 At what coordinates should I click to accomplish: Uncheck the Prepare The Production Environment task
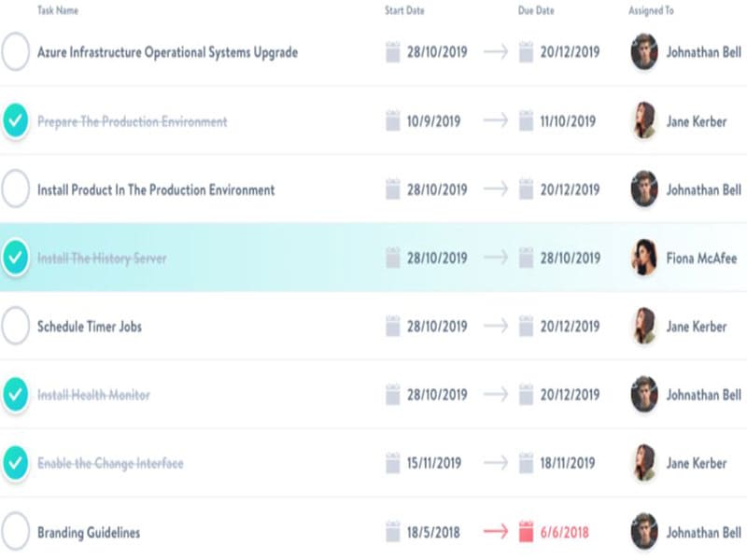point(16,121)
